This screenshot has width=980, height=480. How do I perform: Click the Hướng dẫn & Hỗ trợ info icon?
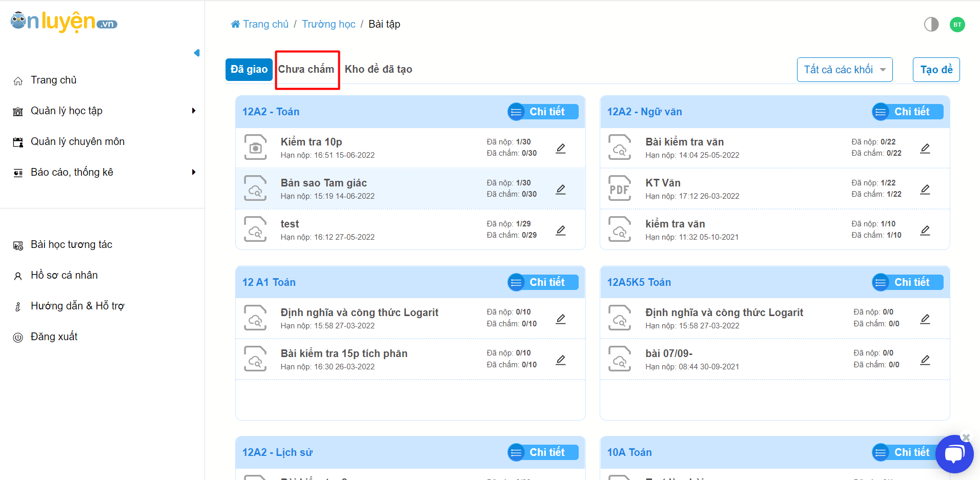18,307
